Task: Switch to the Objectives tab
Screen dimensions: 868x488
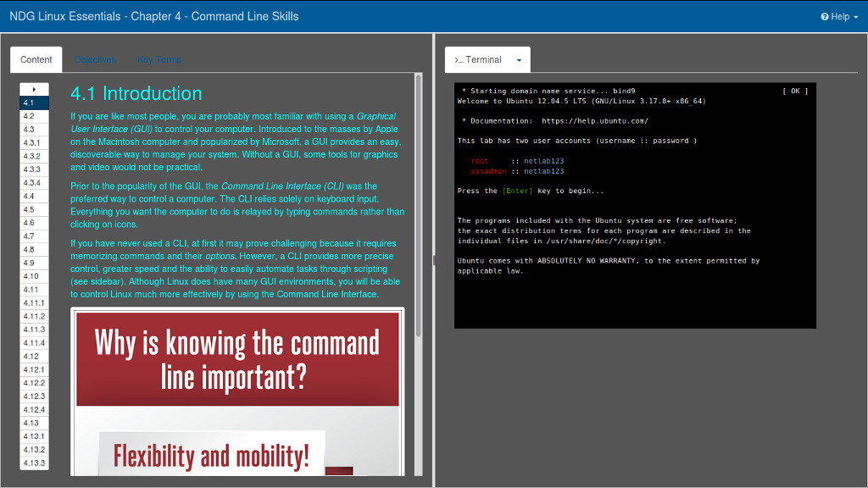Action: coord(95,59)
